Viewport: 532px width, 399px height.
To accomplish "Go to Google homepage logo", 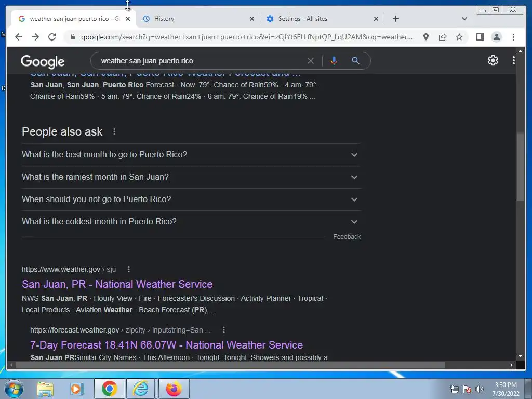I will click(43, 61).
